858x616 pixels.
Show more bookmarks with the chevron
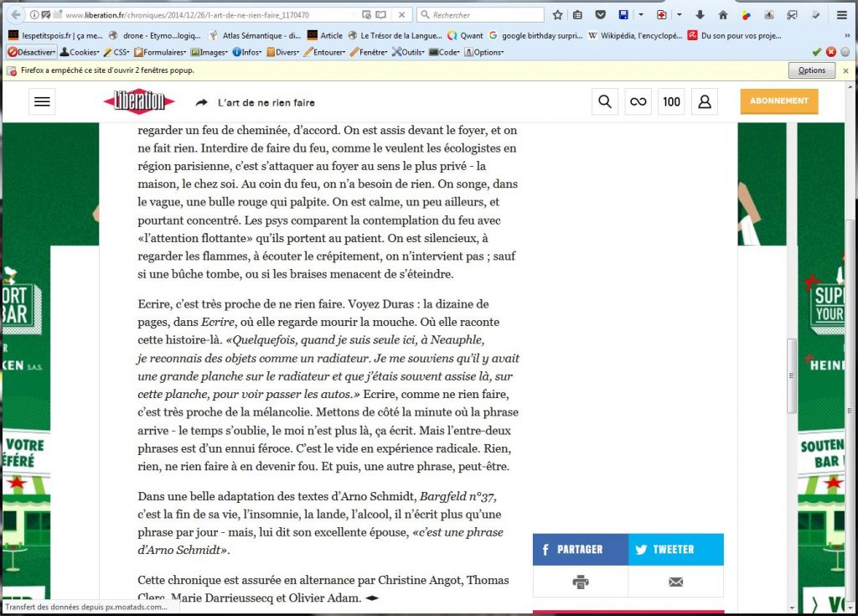(x=848, y=35)
